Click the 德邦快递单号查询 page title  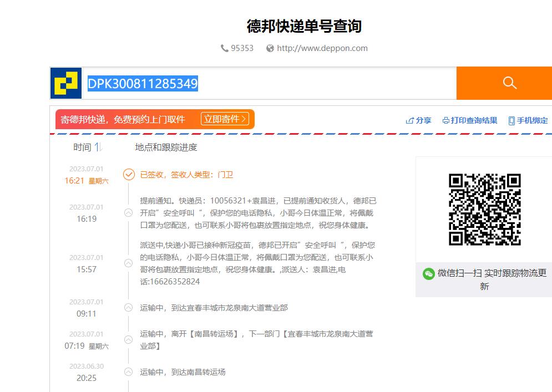(304, 27)
